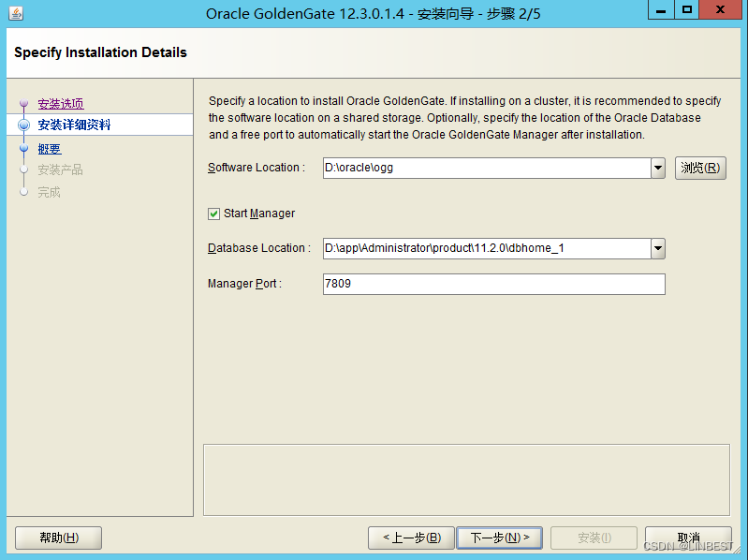Expand the Software Location dropdown arrow
748x560 pixels.
coord(658,168)
